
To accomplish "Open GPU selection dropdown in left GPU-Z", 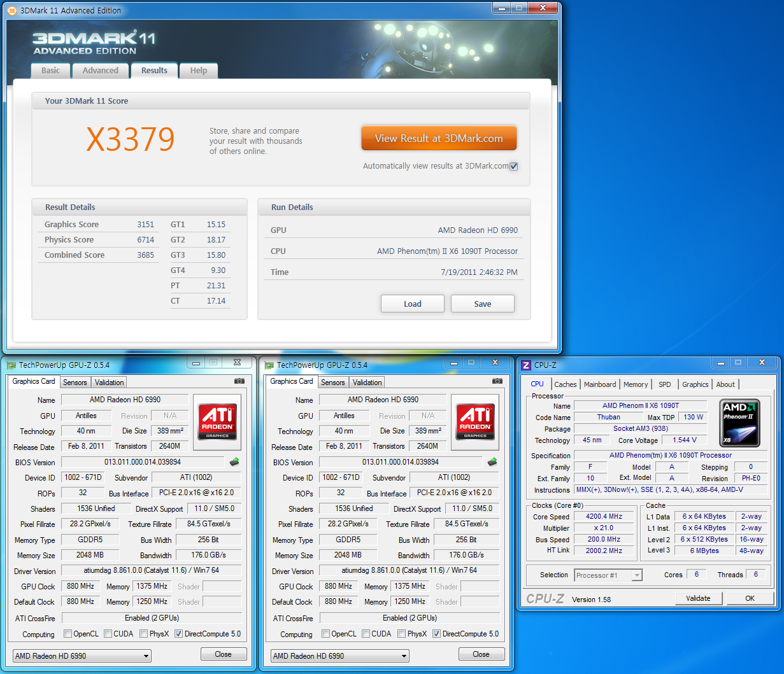I will 82,656.
